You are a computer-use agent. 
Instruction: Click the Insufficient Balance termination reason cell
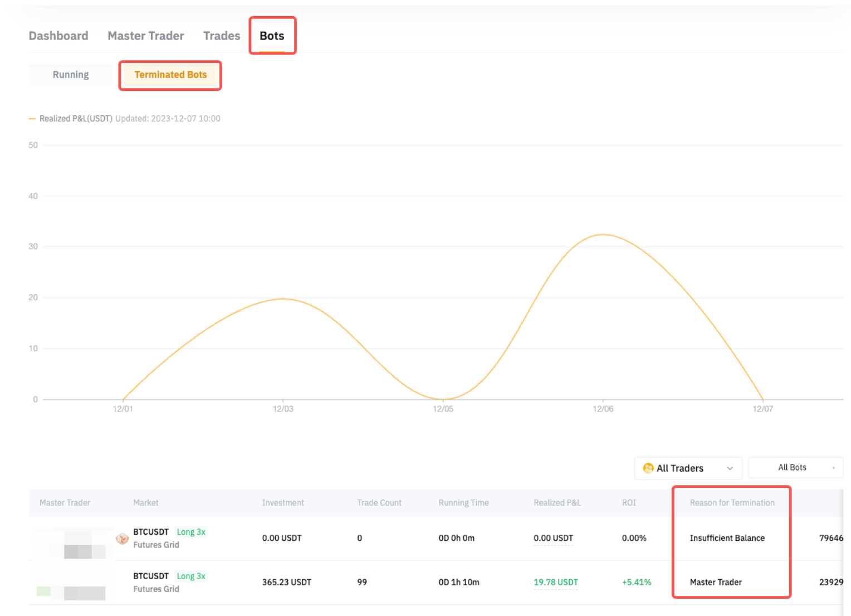click(x=727, y=538)
